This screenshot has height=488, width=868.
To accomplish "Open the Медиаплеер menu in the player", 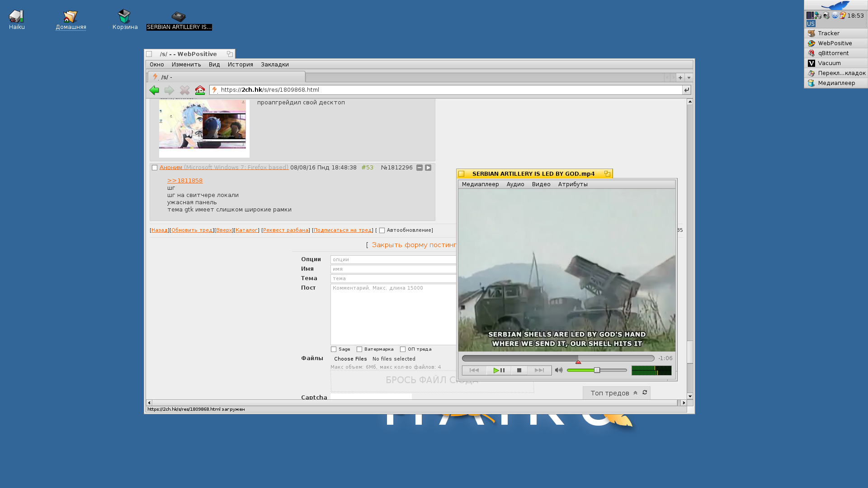I will (x=481, y=184).
